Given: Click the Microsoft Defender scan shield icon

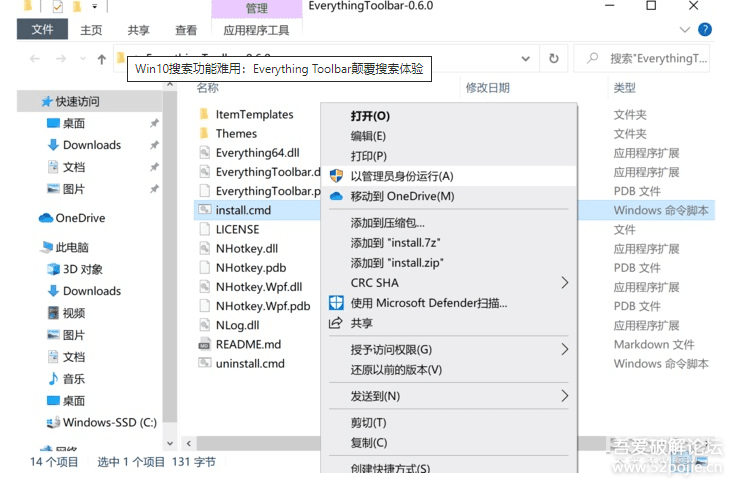Looking at the screenshot, I should click(x=336, y=303).
